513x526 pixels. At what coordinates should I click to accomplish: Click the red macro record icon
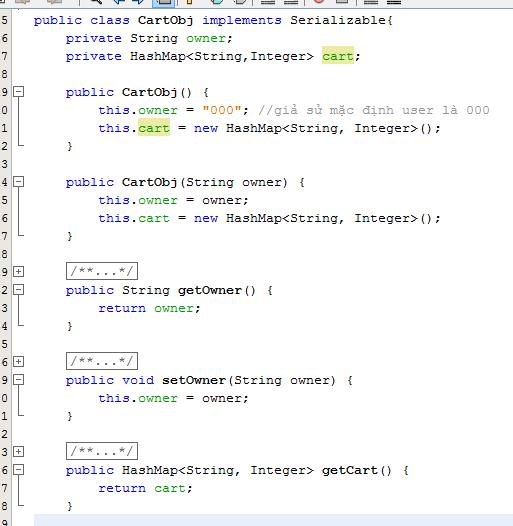tap(319, 1)
